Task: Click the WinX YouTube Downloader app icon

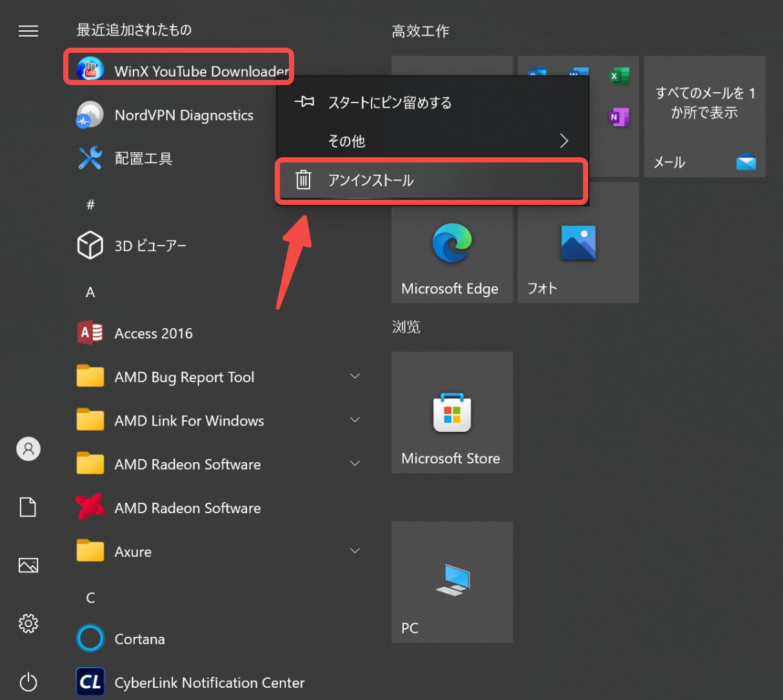Action: (90, 69)
